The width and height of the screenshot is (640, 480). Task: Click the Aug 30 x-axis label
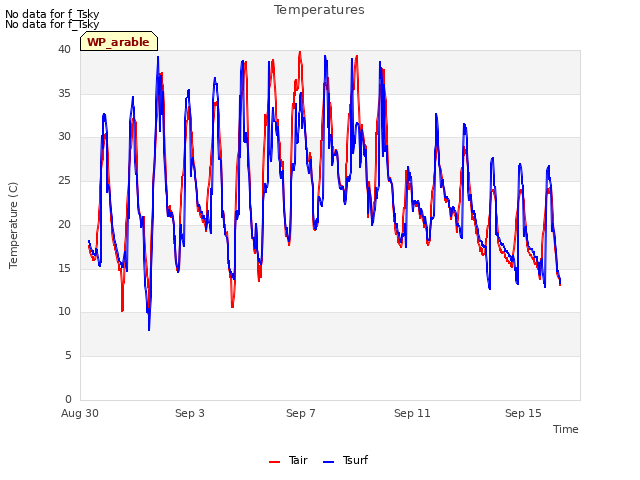80,413
